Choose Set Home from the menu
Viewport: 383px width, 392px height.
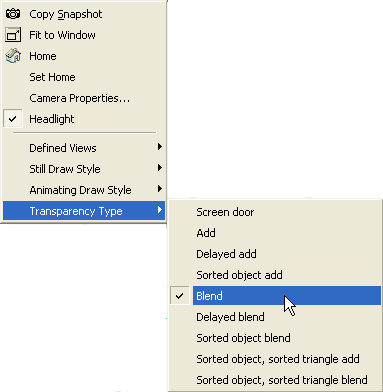pyautogui.click(x=84, y=77)
